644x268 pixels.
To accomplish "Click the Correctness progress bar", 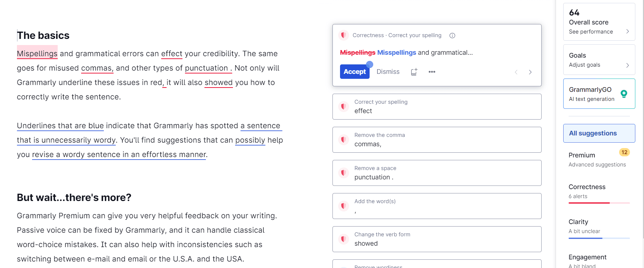I will (x=599, y=202).
